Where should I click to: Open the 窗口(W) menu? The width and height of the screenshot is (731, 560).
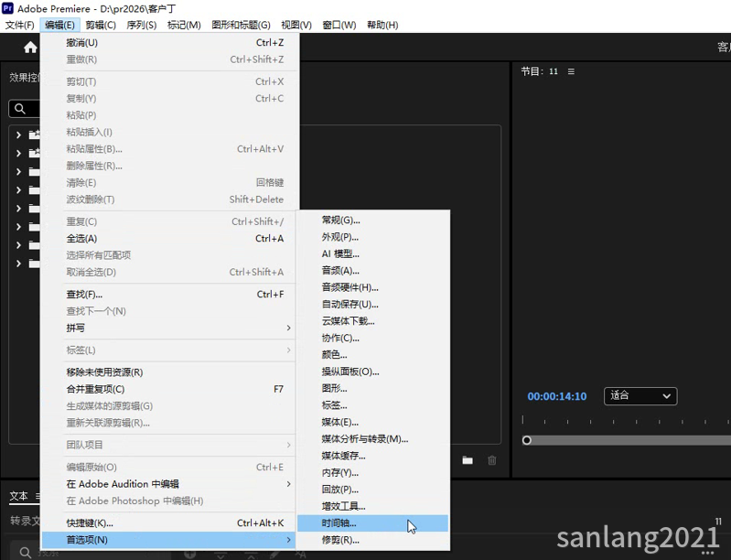[339, 25]
